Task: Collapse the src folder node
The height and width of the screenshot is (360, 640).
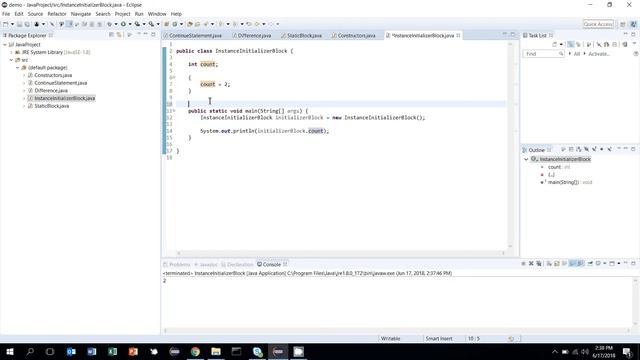Action: pyautogui.click(x=11, y=60)
